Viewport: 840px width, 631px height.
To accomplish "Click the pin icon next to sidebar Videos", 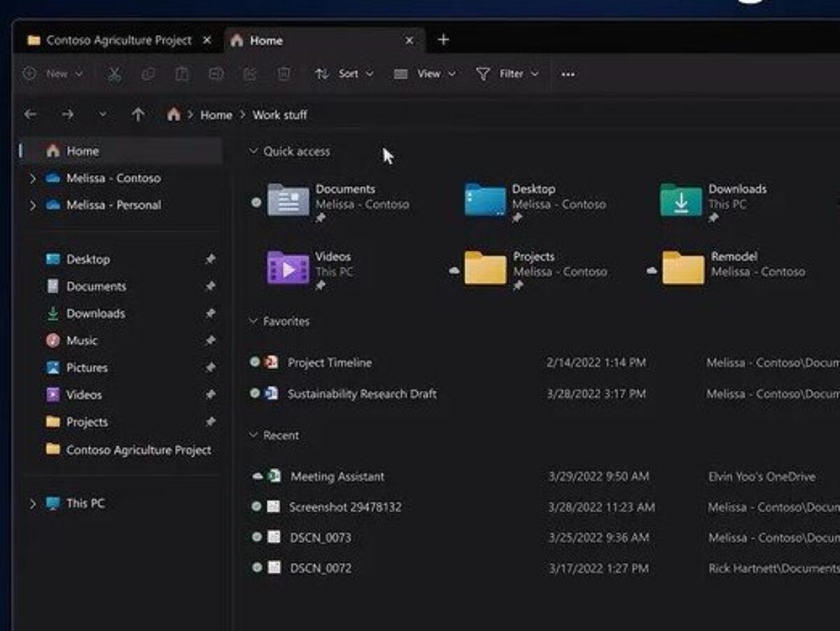I will pos(210,395).
